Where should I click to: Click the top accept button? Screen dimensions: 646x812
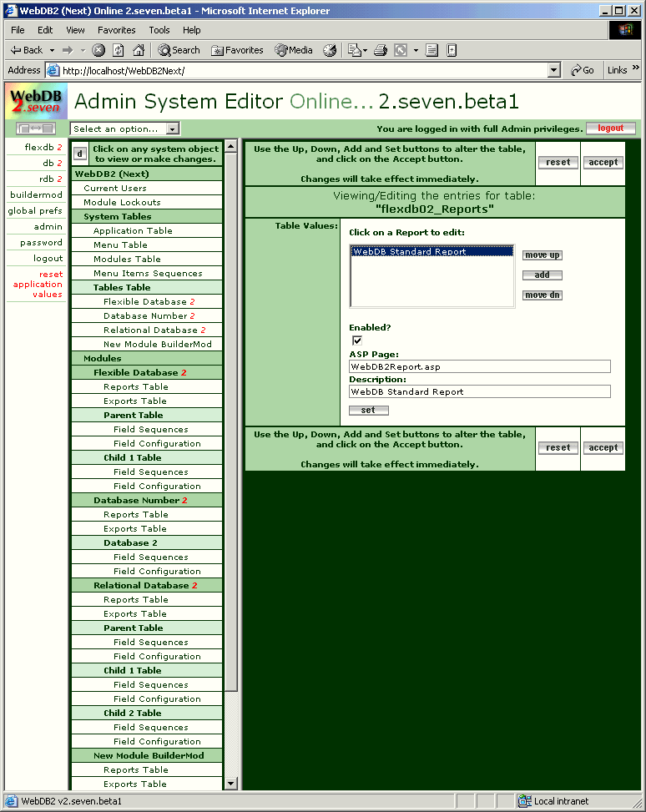point(603,162)
